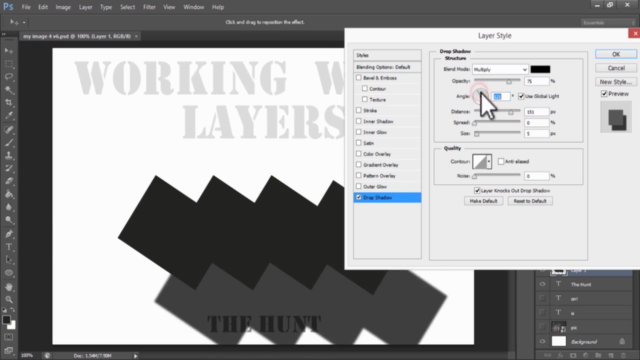This screenshot has height=360, width=640.
Task: Toggle Quick Mask mode icon
Action: click(x=9, y=337)
